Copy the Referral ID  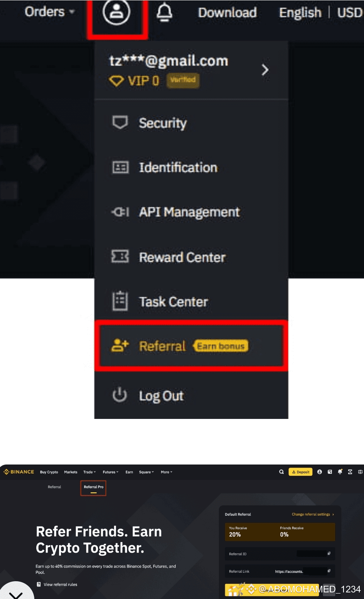point(329,553)
